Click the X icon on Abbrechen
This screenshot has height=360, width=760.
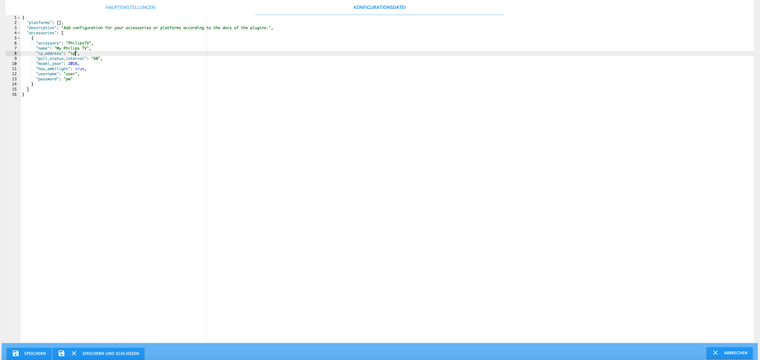715,353
